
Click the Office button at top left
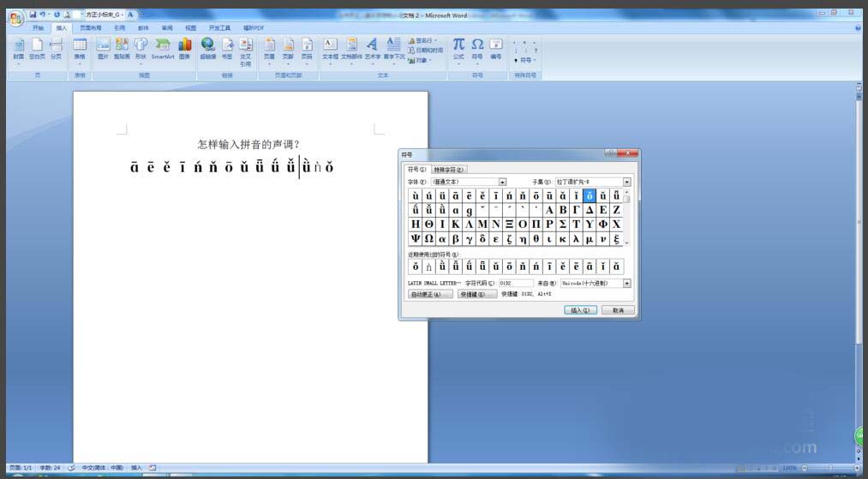(15, 17)
